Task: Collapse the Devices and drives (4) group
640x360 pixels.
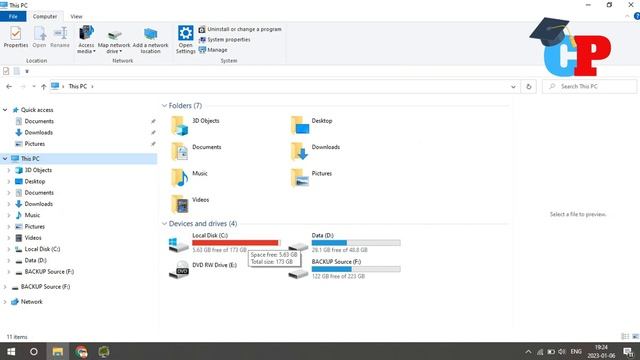Action: click(x=164, y=224)
